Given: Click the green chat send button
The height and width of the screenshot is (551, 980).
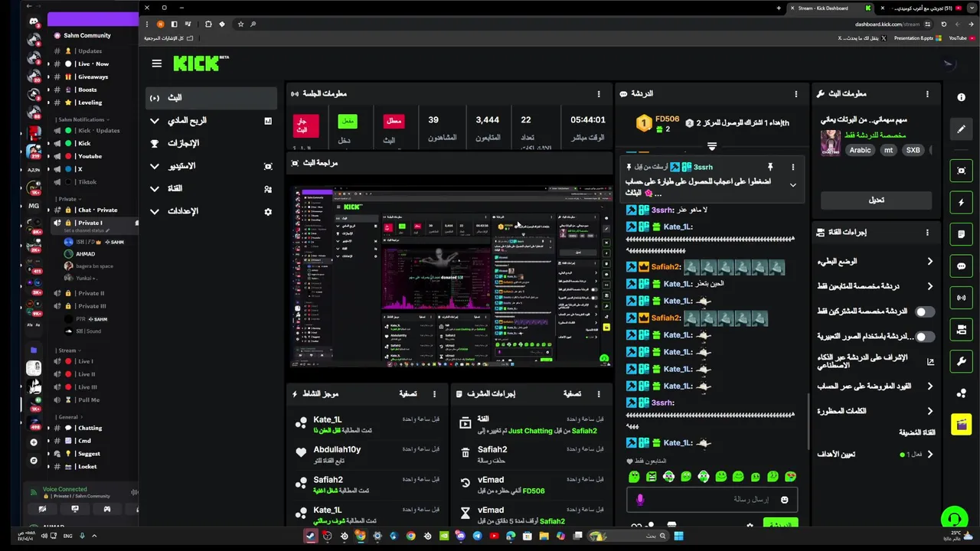Looking at the screenshot, I should point(780,524).
